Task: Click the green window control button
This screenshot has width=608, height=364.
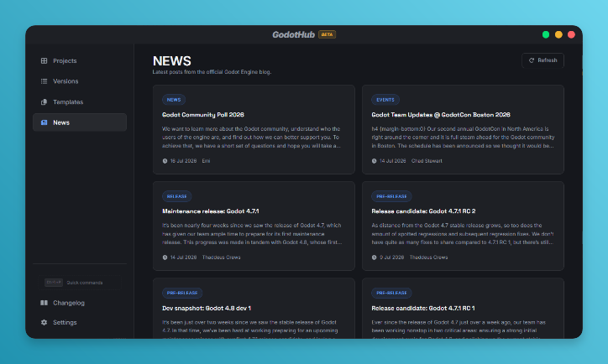Action: pyautogui.click(x=546, y=34)
